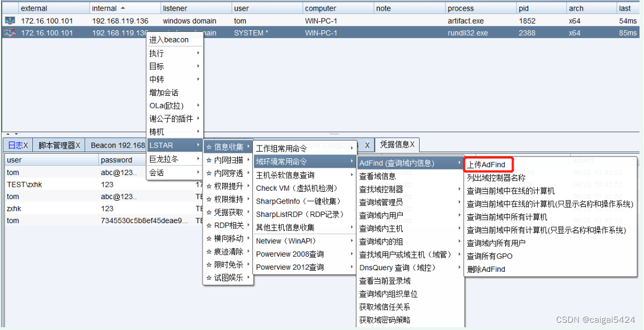Choose 增加会话 in the context menu
This screenshot has height=330, width=644.
pos(175,93)
